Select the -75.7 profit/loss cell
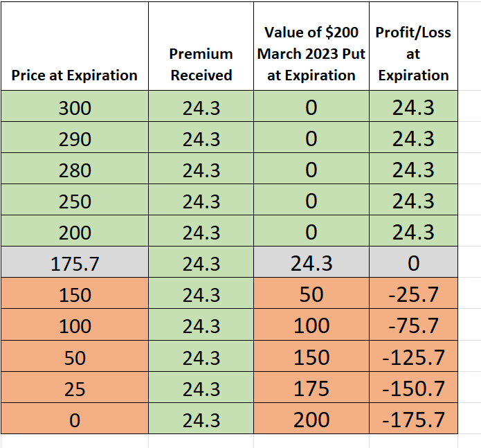Screen dimensions: 481x448 [x=414, y=325]
